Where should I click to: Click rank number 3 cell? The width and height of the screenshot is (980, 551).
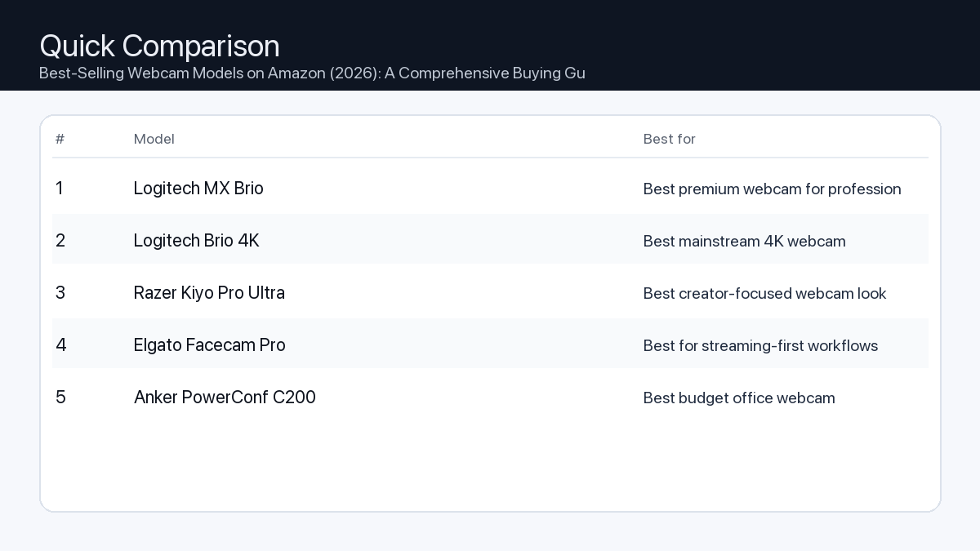click(x=60, y=293)
